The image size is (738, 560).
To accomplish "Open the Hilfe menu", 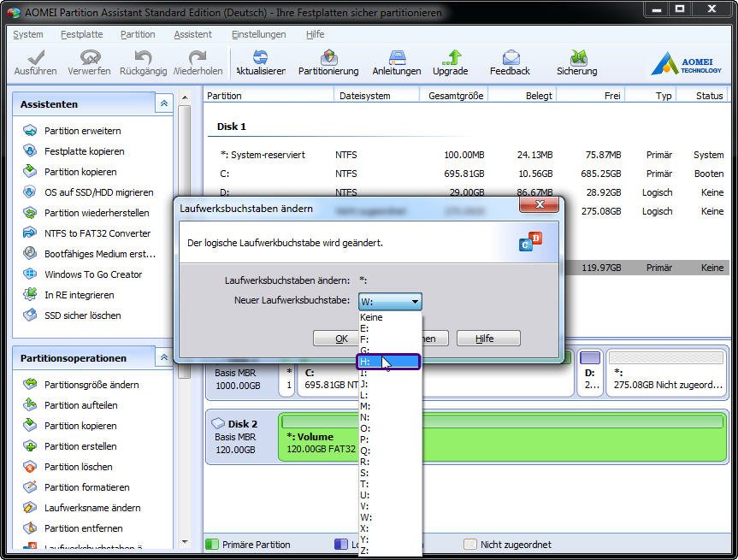I will coord(315,34).
